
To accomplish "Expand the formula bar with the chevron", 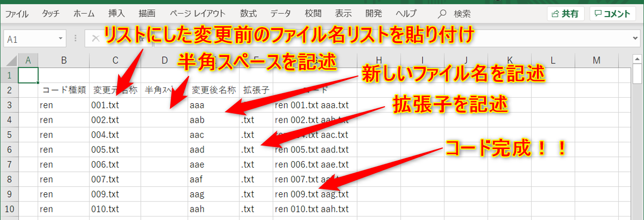I will click(x=636, y=39).
